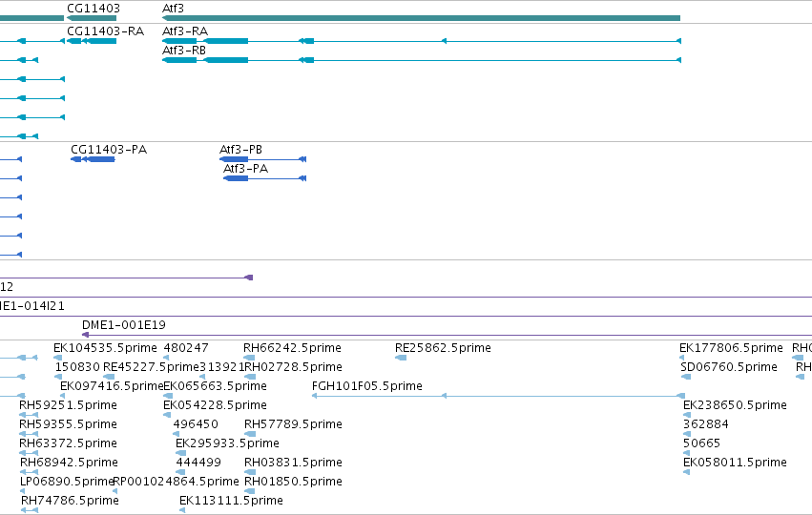
Task: Click the RH63372.5prime EST label
Action: pos(69,443)
